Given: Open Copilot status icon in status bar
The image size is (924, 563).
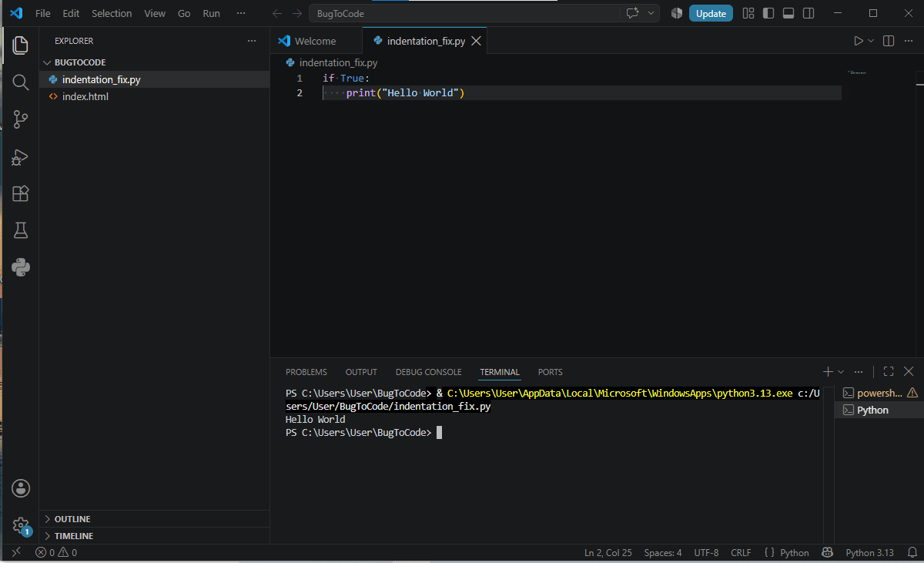Looking at the screenshot, I should click(827, 552).
